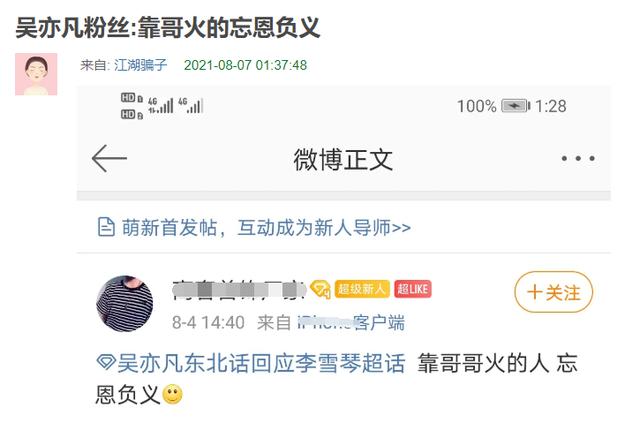640x423 pixels.
Task: Open the striped-shirt Weibo user avatar
Action: tap(125, 303)
